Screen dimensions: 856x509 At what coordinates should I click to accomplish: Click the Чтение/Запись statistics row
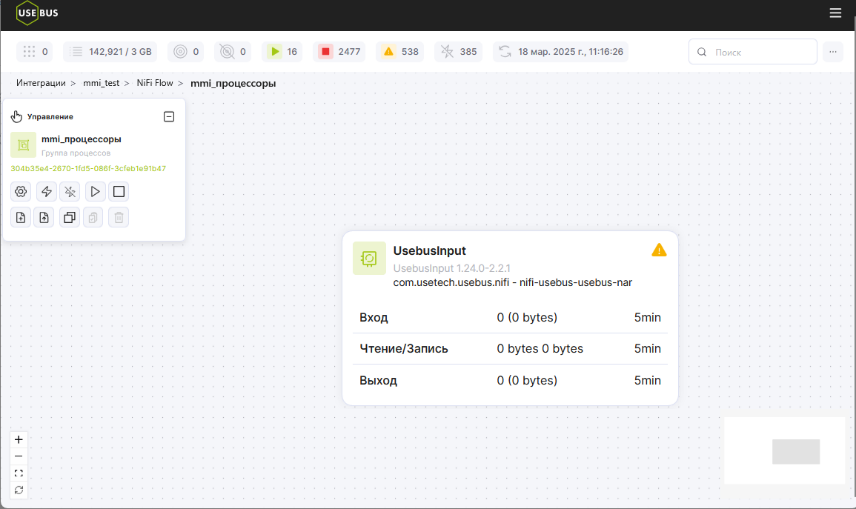pos(510,348)
